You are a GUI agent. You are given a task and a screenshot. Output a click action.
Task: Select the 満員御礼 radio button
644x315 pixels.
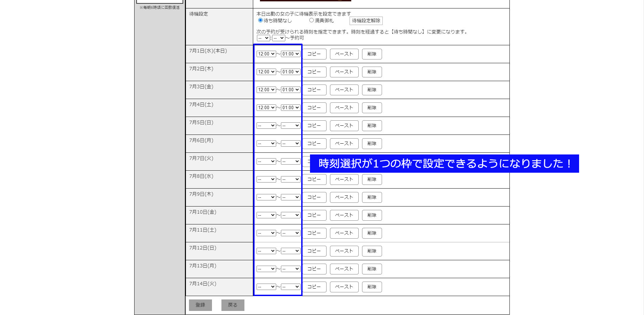click(311, 20)
